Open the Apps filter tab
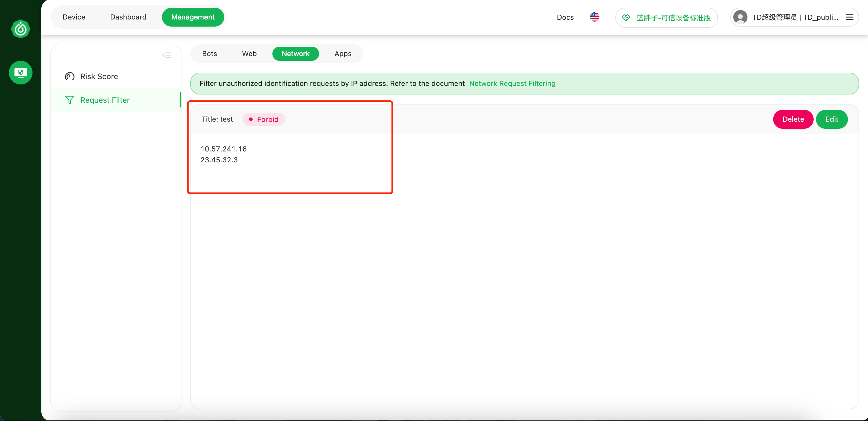This screenshot has height=421, width=868. [x=343, y=54]
